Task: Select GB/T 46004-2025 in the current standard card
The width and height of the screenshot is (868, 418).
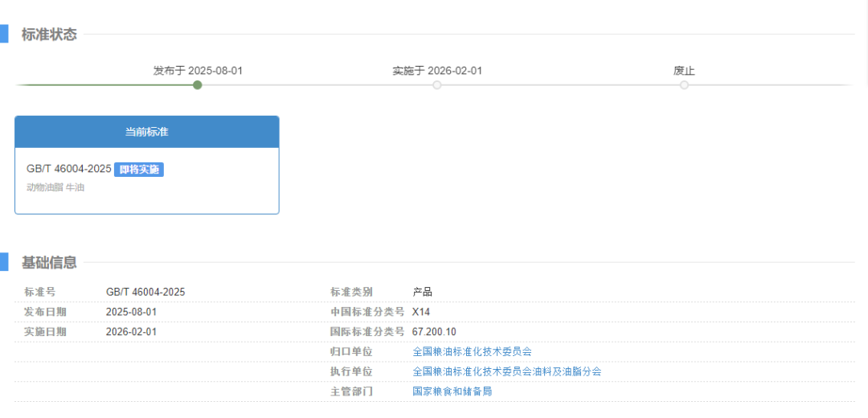Action: (68, 169)
